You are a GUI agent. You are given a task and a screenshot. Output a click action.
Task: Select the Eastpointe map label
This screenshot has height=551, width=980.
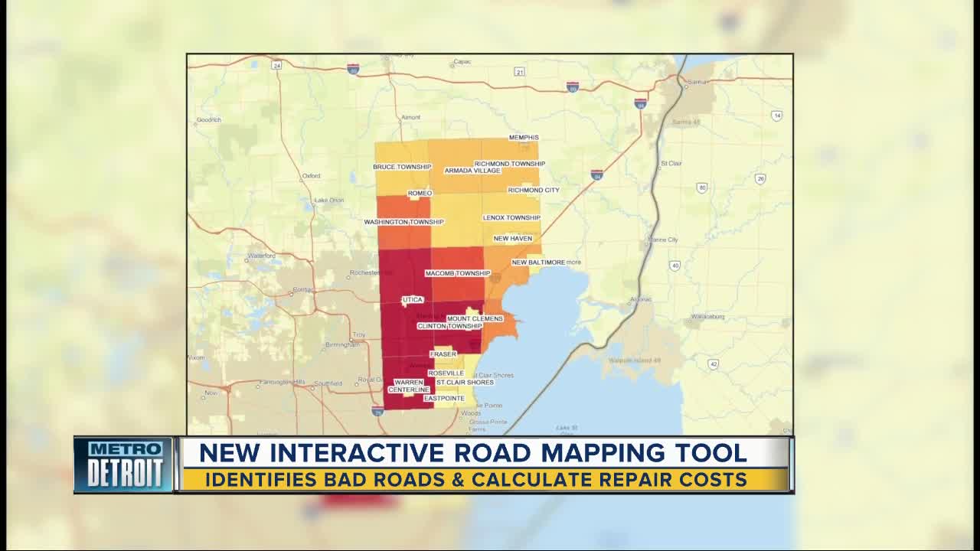pyautogui.click(x=444, y=399)
